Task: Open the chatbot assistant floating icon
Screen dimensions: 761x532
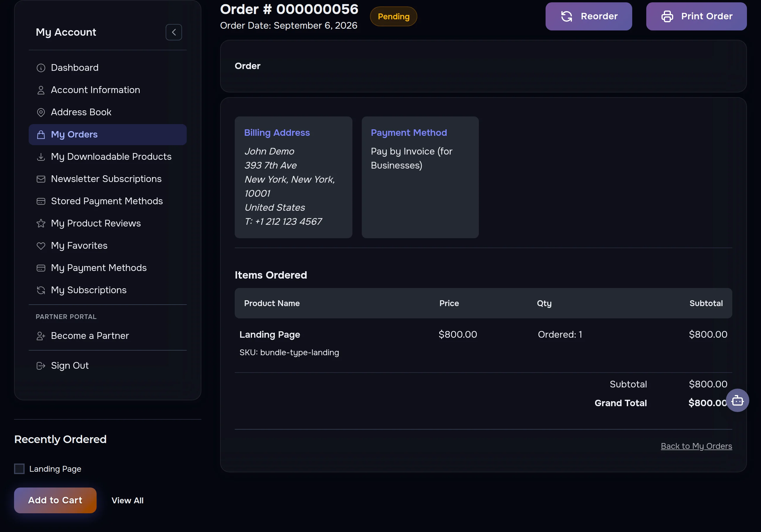Action: [738, 400]
